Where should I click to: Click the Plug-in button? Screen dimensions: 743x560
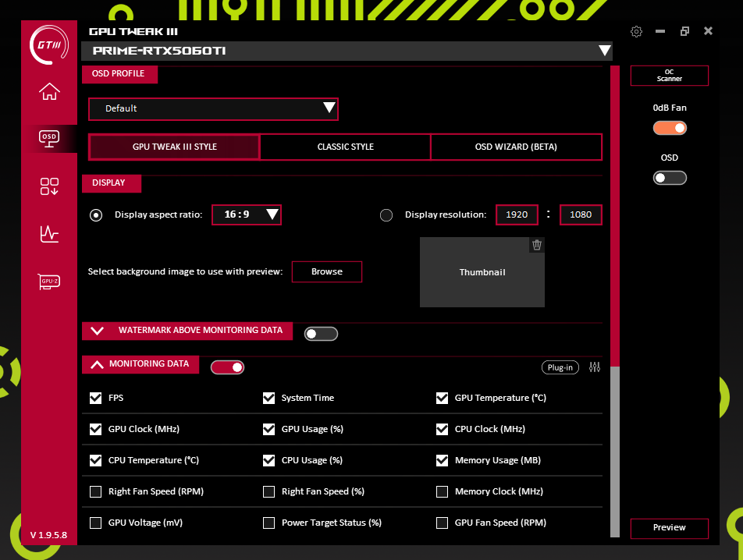[x=560, y=367]
